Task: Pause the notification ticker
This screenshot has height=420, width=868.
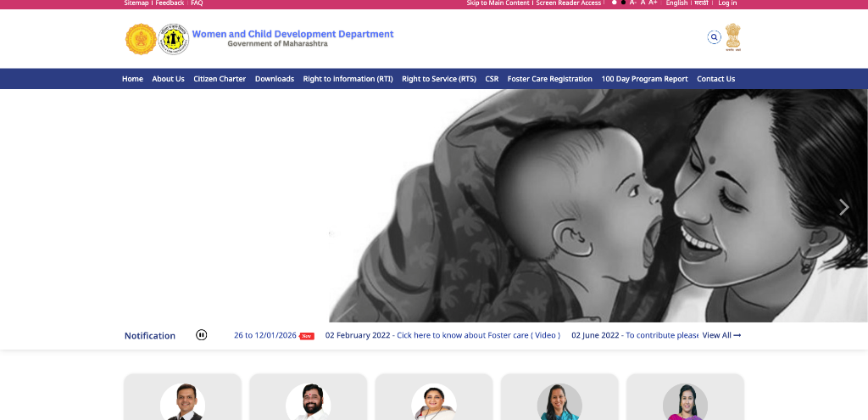Action: 202,334
